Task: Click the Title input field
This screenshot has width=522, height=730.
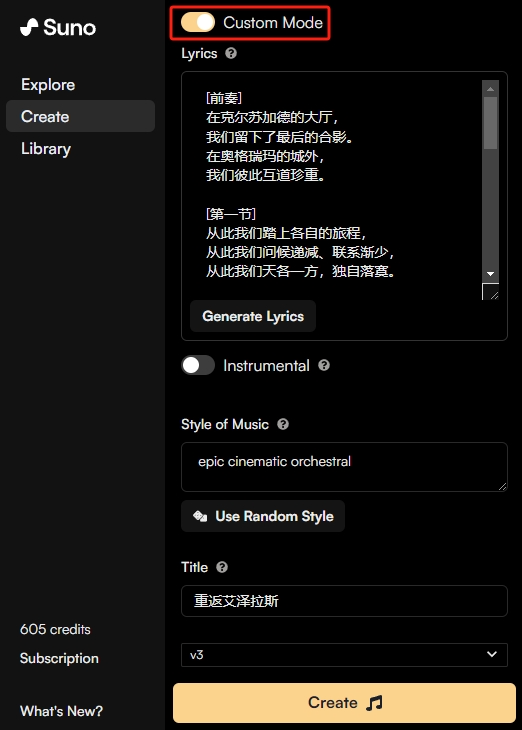Action: [x=344, y=601]
